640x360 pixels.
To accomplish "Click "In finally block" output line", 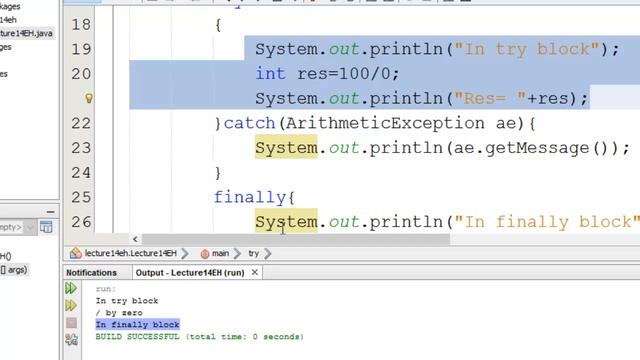I will pos(138,324).
